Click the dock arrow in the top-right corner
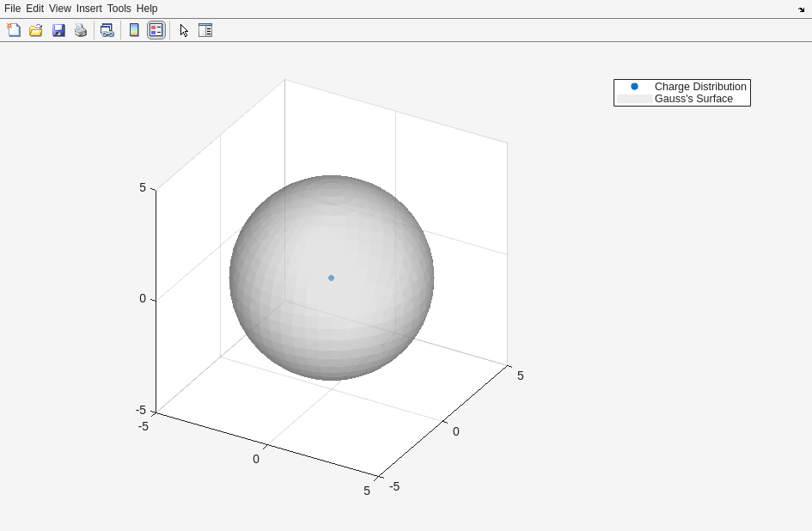 pyautogui.click(x=801, y=9)
